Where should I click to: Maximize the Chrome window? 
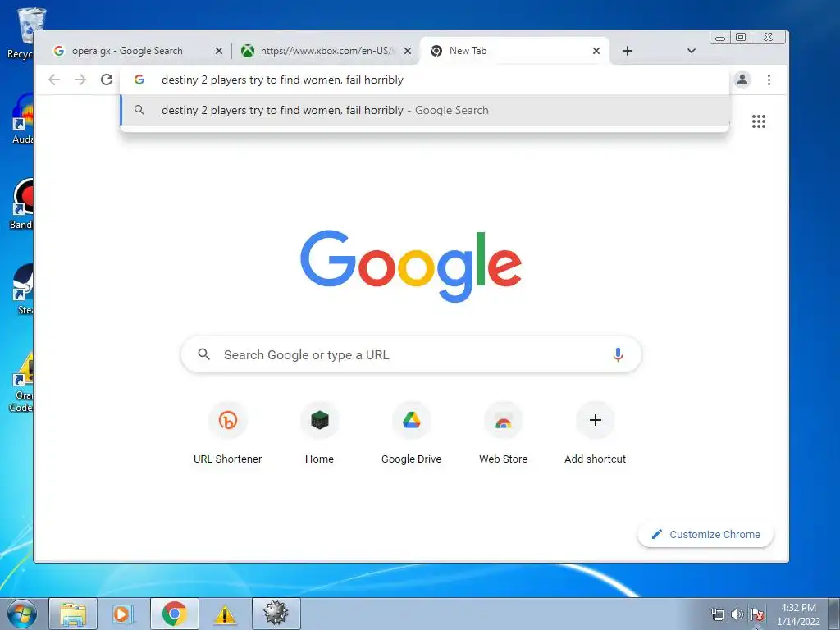click(741, 38)
